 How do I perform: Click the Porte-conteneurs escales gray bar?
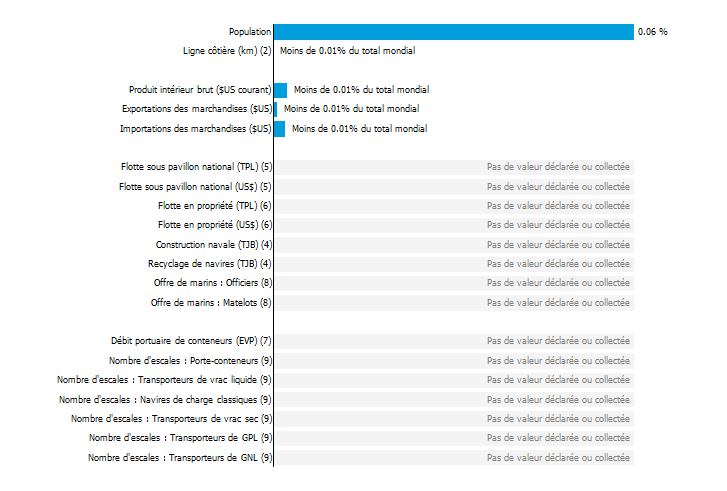(454, 361)
